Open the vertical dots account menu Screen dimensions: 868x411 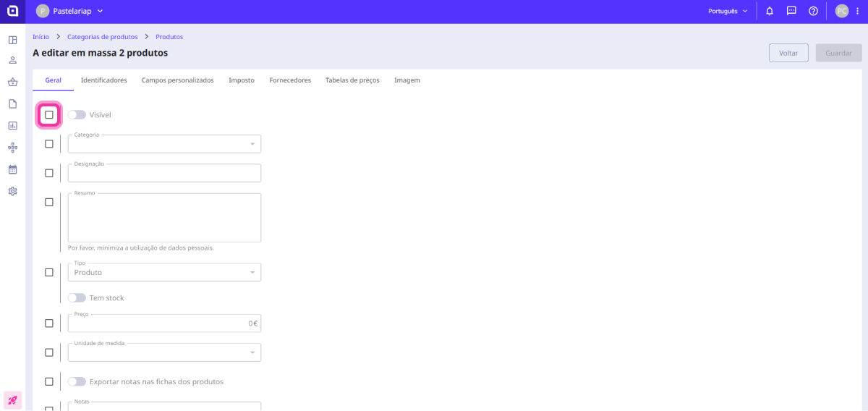click(857, 11)
